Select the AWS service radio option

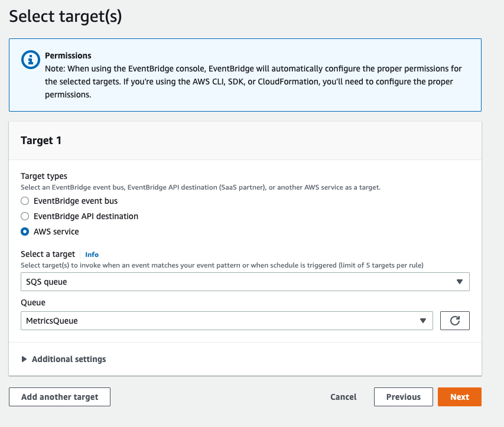(25, 232)
